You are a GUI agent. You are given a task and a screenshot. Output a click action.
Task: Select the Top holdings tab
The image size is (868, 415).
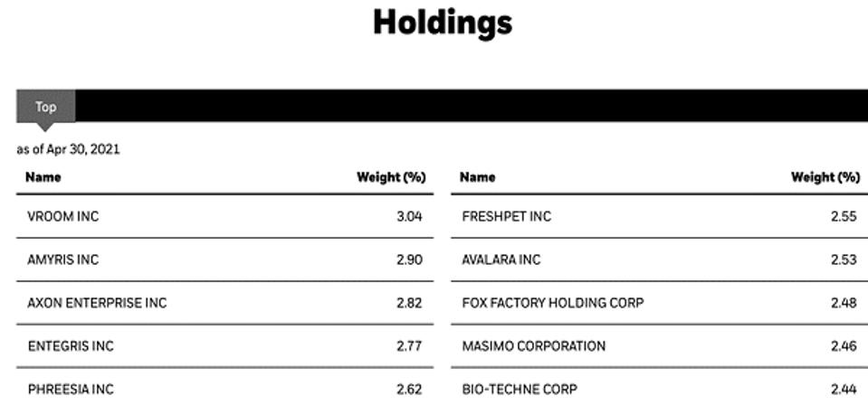click(x=45, y=107)
